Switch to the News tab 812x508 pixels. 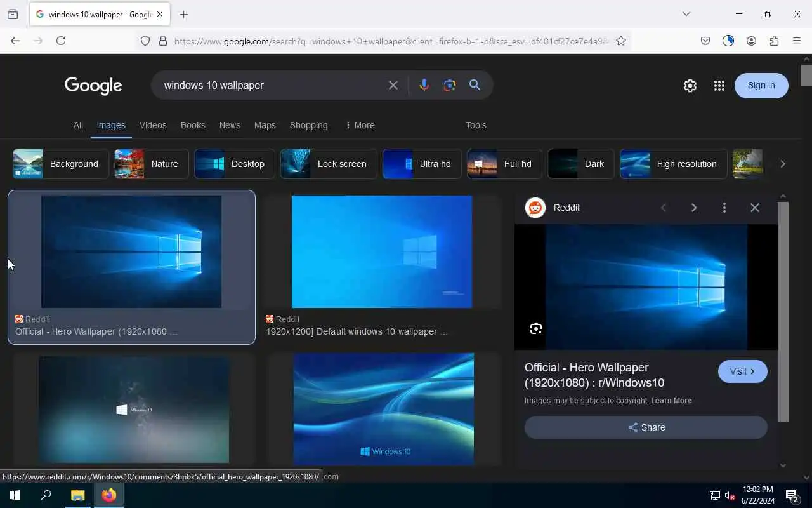pyautogui.click(x=230, y=125)
